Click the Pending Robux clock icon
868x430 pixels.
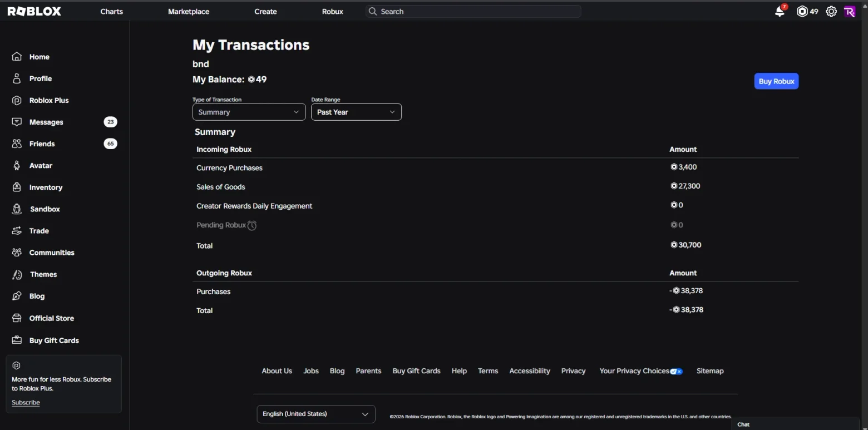(252, 225)
